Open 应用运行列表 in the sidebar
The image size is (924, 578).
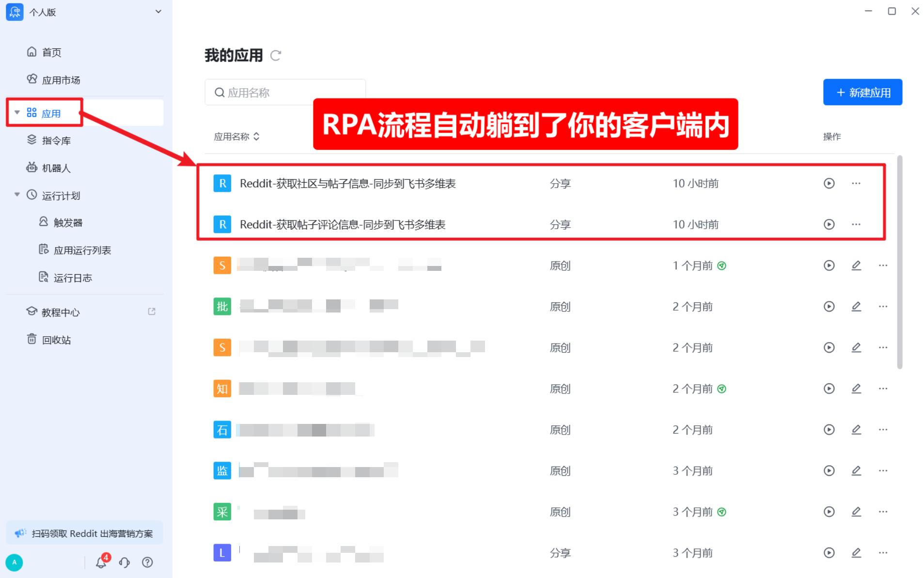tap(75, 250)
